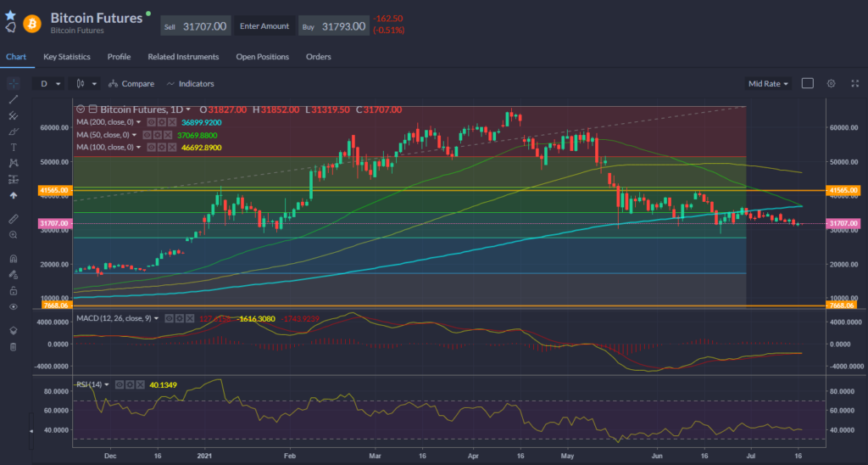Collapse indicator legend circle arrow
Screen dimensions: 868x465
(x=81, y=109)
